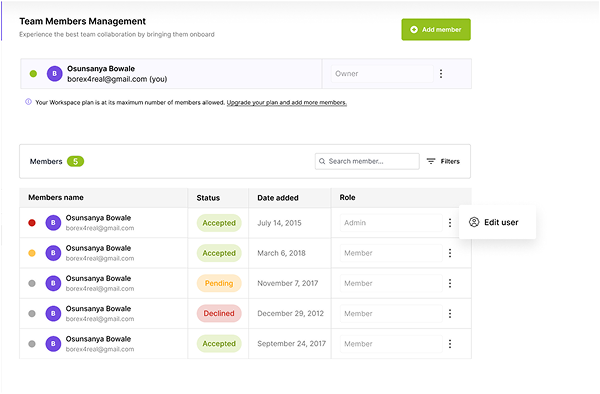600x394 pixels.
Task: Focus the Search member field
Action: click(367, 161)
